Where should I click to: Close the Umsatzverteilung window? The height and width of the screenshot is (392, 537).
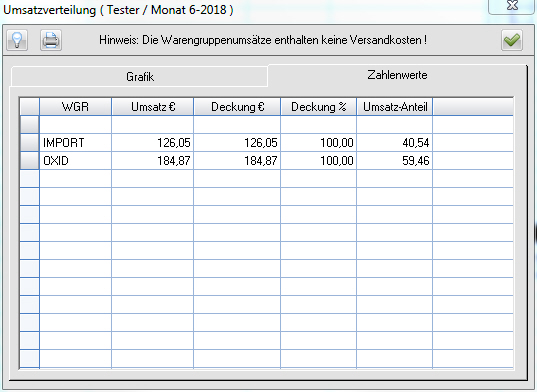pyautogui.click(x=512, y=6)
